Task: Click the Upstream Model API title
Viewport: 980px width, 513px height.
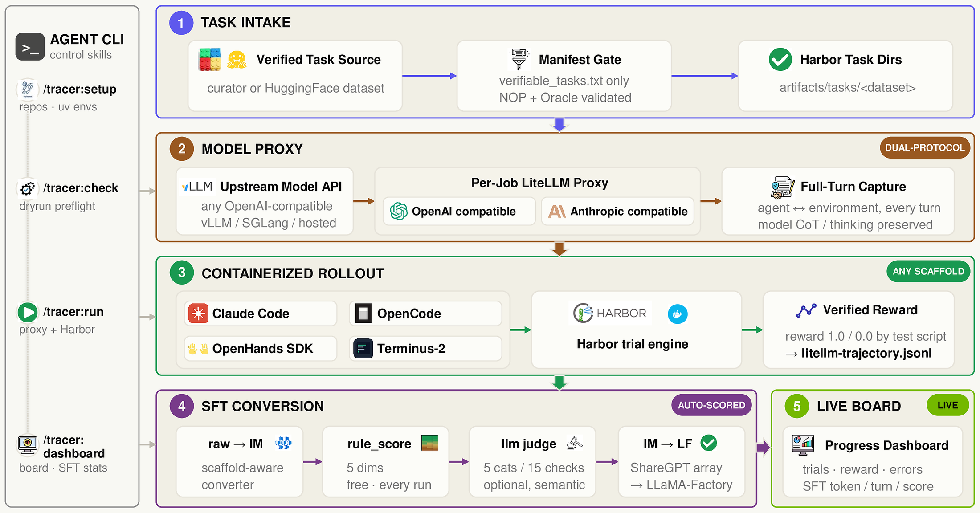Action: [x=281, y=186]
